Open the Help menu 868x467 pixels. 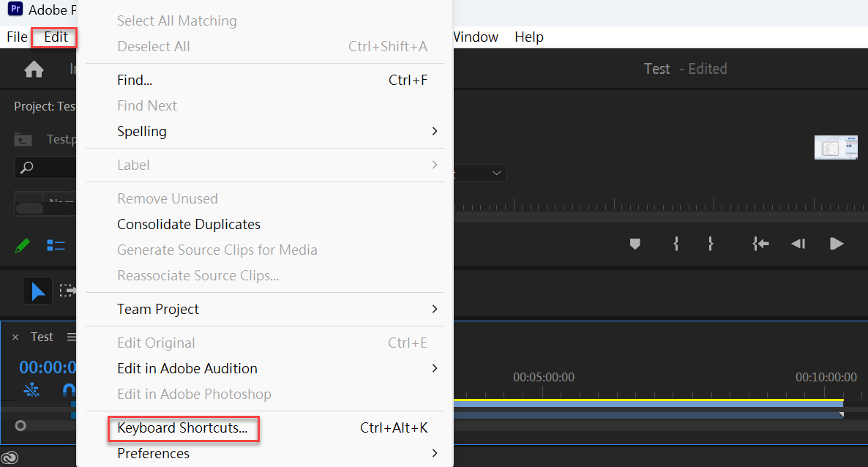coord(528,37)
